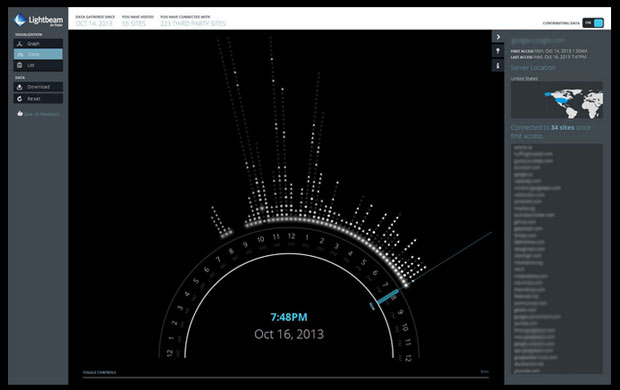620x390 pixels.
Task: Click the Oct 14, 2013 data-gathered date
Action: (94, 24)
